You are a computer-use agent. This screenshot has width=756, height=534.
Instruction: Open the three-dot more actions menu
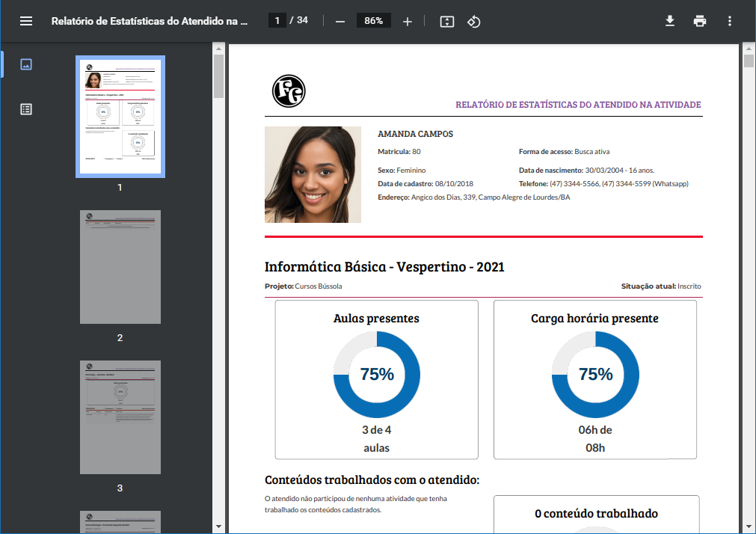[x=730, y=21]
